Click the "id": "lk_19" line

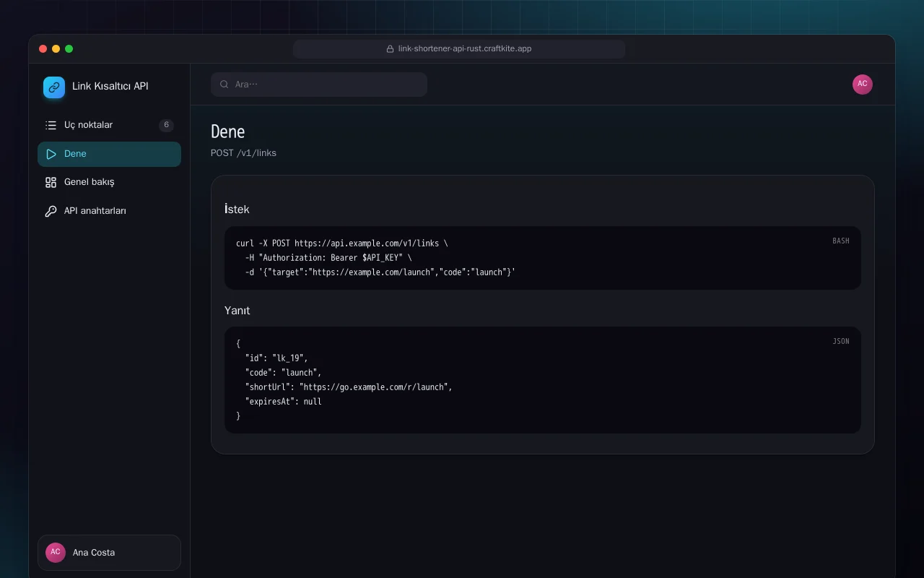(x=276, y=358)
